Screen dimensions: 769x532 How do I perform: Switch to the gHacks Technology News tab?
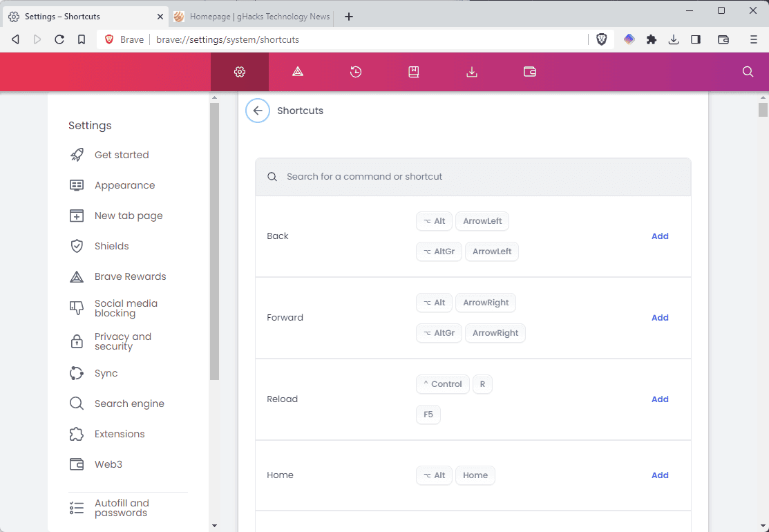(x=252, y=17)
